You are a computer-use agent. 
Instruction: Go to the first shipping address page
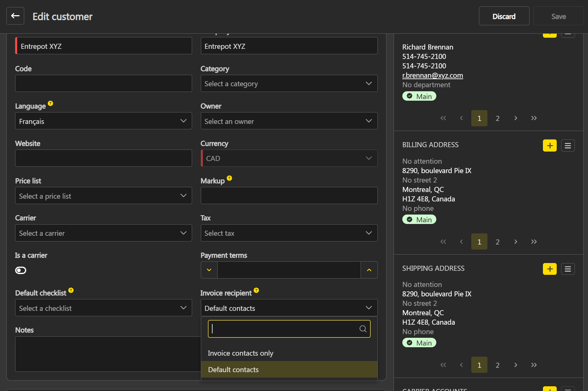(443, 365)
